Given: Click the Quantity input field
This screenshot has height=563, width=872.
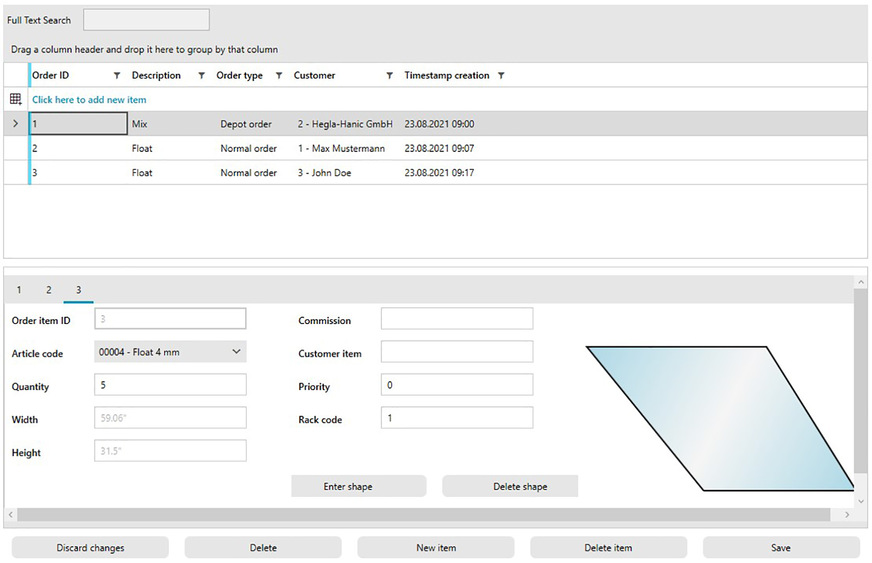Looking at the screenshot, I should (170, 385).
